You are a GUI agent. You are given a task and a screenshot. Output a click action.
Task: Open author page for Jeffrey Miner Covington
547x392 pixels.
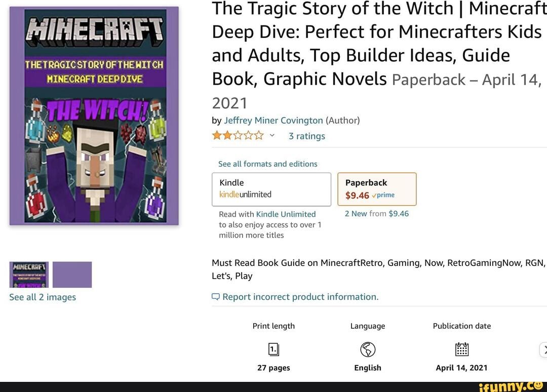[x=274, y=121]
